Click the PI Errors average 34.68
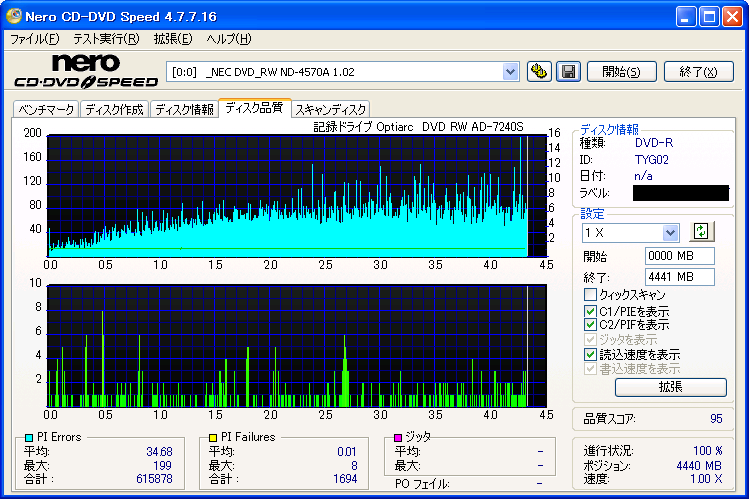The image size is (749, 499). [x=160, y=451]
